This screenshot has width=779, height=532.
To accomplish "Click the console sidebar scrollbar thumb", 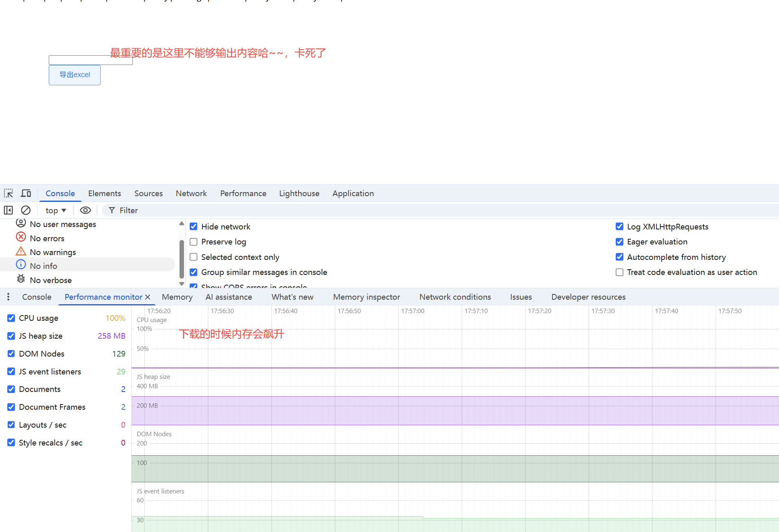I will (182, 259).
